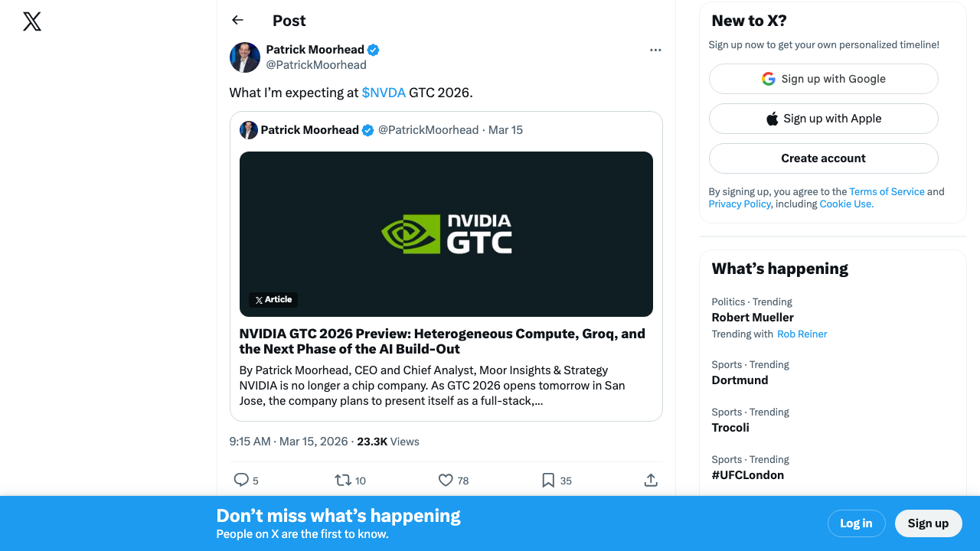Click the reply icon with 5 replies

pyautogui.click(x=242, y=480)
